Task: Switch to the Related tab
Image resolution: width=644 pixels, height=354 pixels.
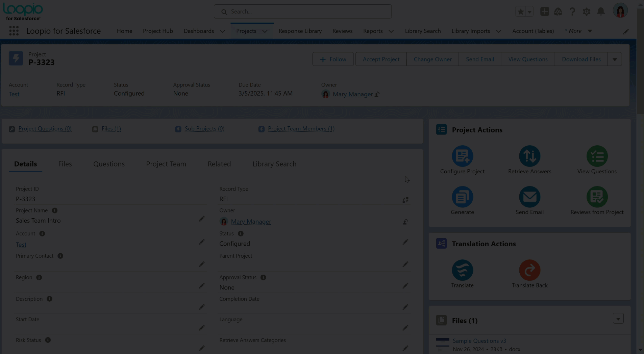Action: tap(219, 164)
